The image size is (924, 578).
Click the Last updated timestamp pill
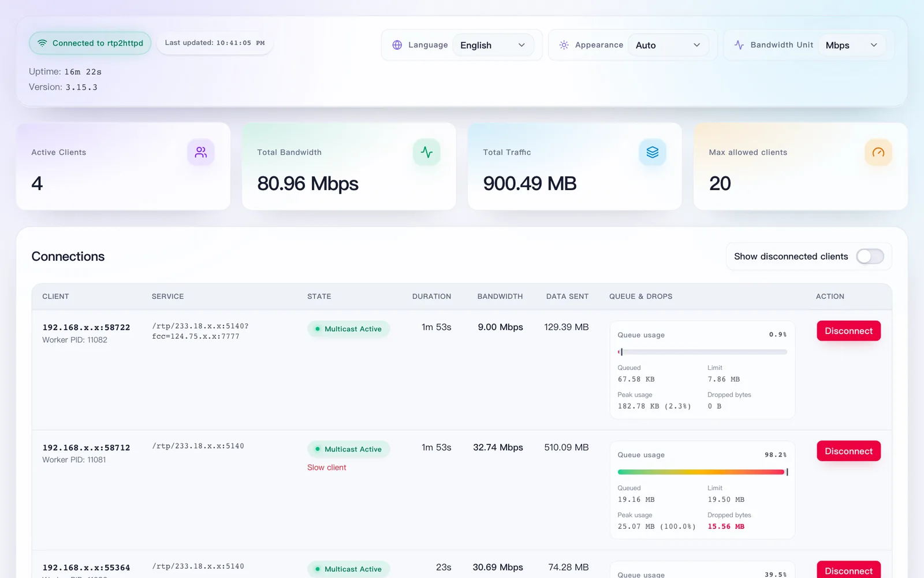point(215,43)
